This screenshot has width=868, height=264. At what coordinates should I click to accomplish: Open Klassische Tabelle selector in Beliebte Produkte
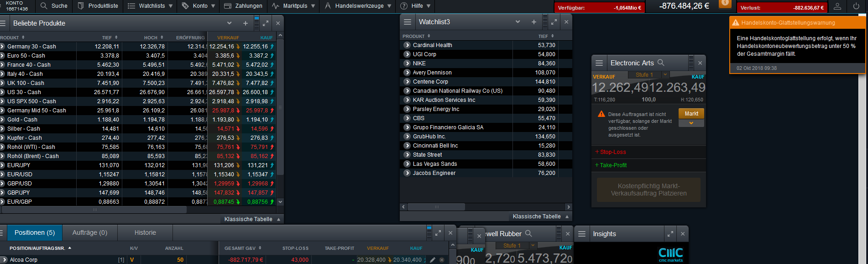click(252, 219)
